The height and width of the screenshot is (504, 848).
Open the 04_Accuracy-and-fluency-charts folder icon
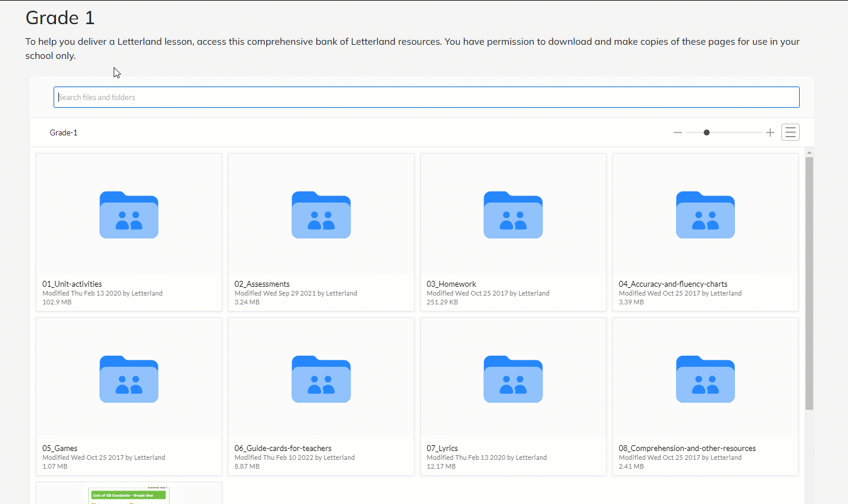coord(705,215)
